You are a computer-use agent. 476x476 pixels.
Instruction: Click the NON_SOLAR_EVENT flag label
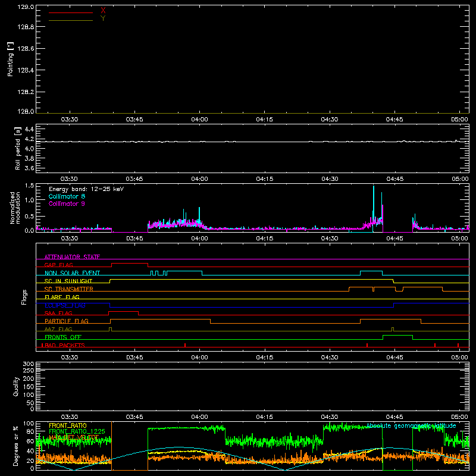click(72, 273)
